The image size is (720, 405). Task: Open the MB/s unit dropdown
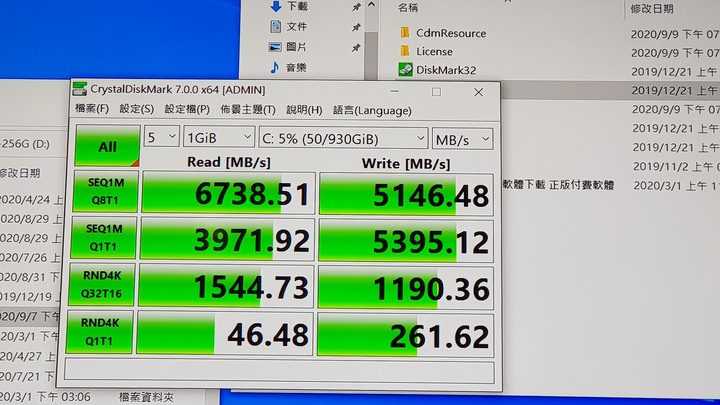pos(462,139)
